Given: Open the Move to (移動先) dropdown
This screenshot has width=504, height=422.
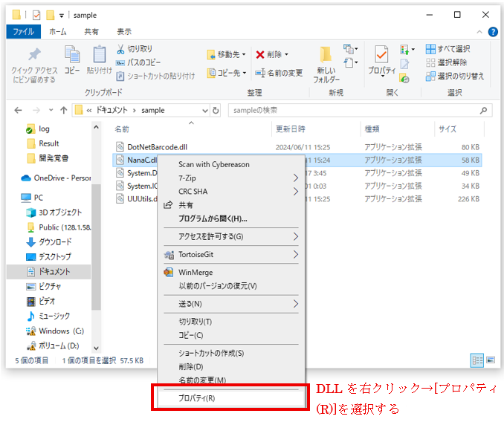Looking at the screenshot, I should pos(226,54).
